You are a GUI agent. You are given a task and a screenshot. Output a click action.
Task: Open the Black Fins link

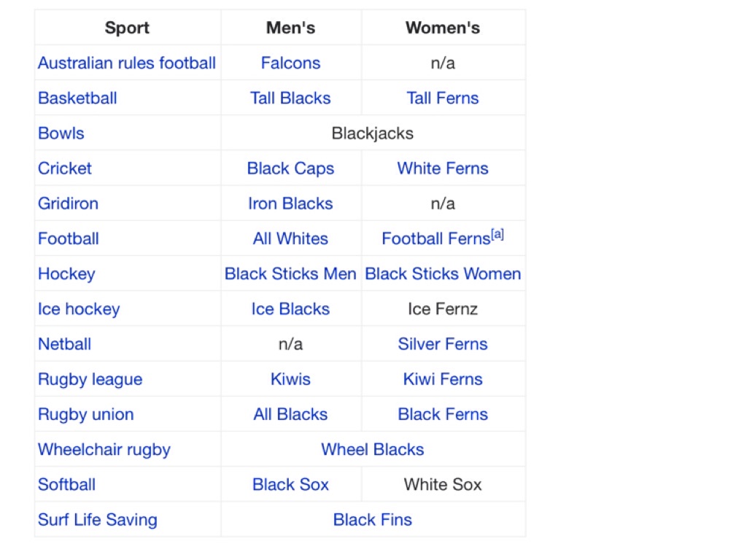pyautogui.click(x=372, y=520)
